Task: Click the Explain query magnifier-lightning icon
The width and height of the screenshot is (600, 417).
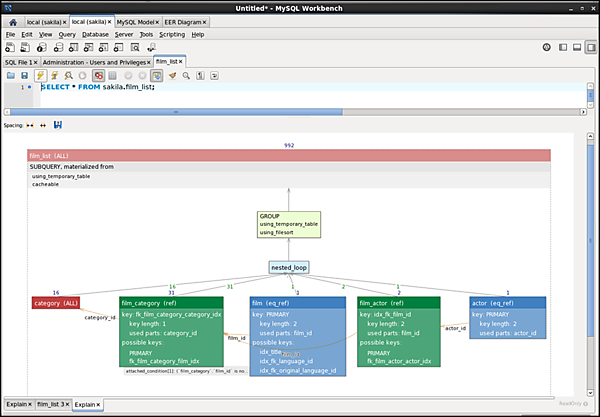Action: (x=68, y=75)
